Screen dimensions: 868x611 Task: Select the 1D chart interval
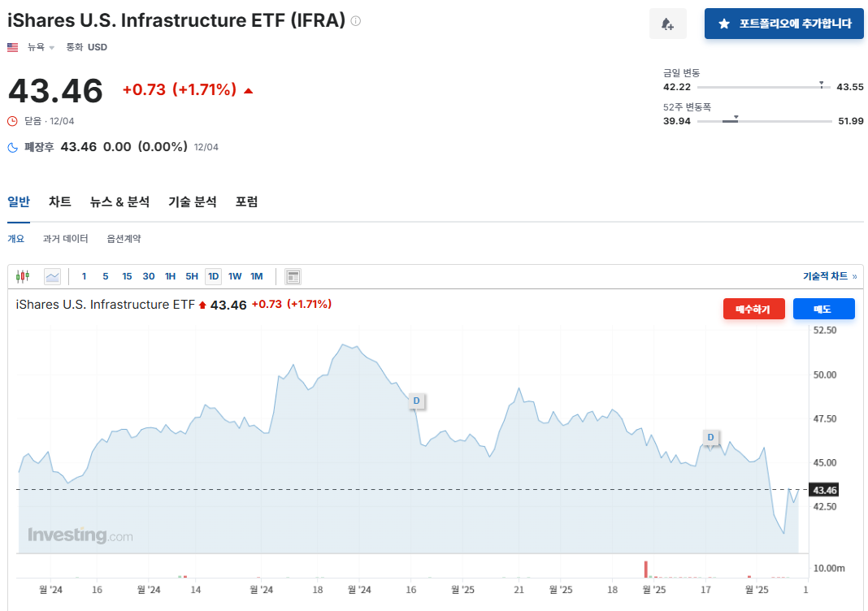coord(213,276)
